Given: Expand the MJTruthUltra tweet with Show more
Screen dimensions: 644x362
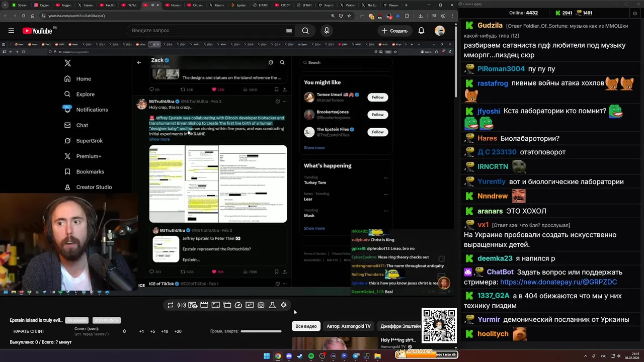Looking at the screenshot, I should tap(159, 139).
